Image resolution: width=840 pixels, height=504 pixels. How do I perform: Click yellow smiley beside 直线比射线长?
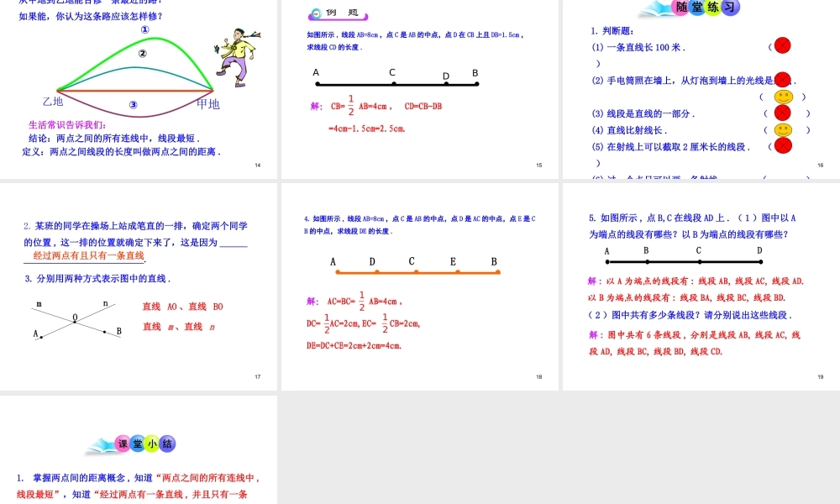pyautogui.click(x=783, y=130)
